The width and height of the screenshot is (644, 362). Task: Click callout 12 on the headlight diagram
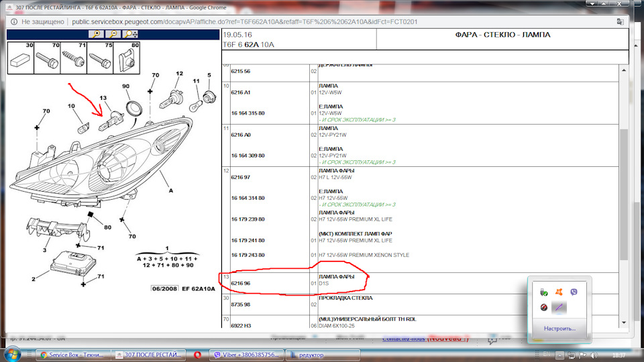(x=179, y=74)
